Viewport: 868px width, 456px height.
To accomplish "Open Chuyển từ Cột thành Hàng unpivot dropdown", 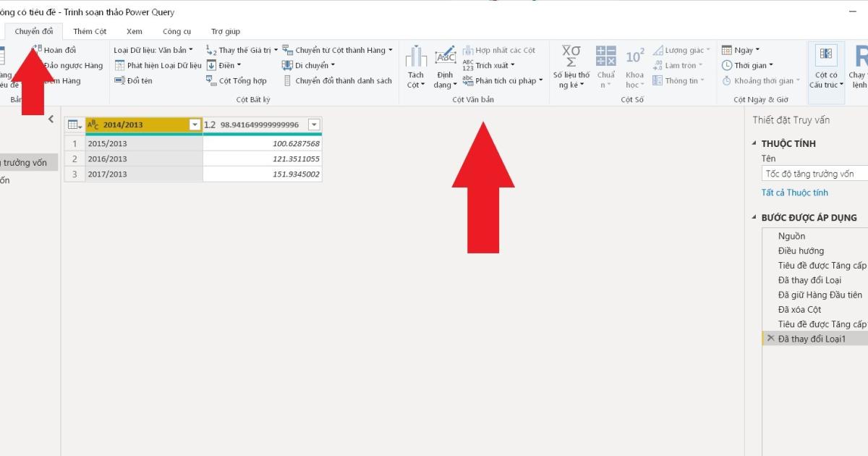I will pos(337,50).
